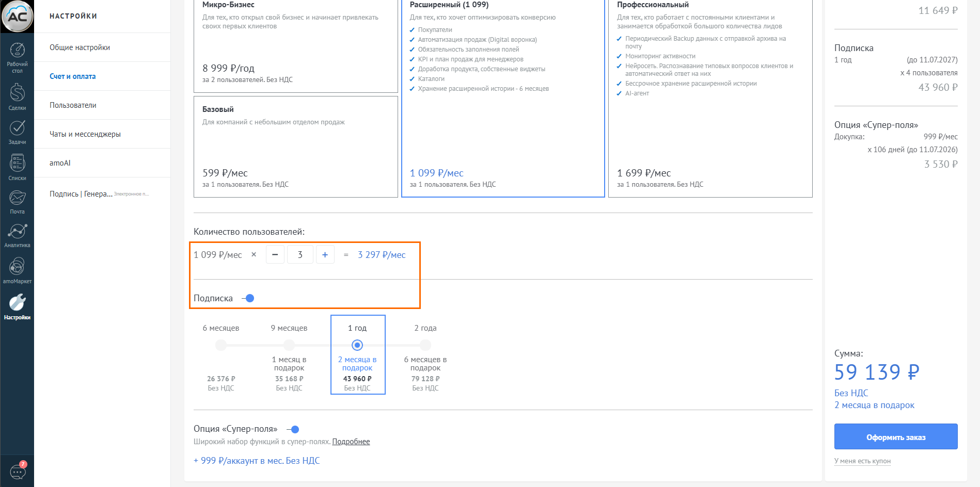The width and height of the screenshot is (980, 487).
Task: Select the Профессиональный tariff card
Action: 710,98
